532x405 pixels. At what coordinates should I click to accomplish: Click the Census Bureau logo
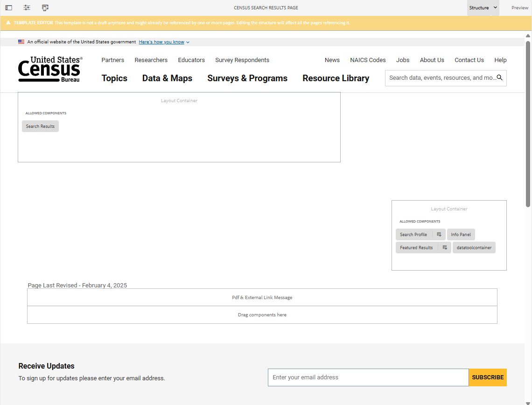(x=50, y=69)
